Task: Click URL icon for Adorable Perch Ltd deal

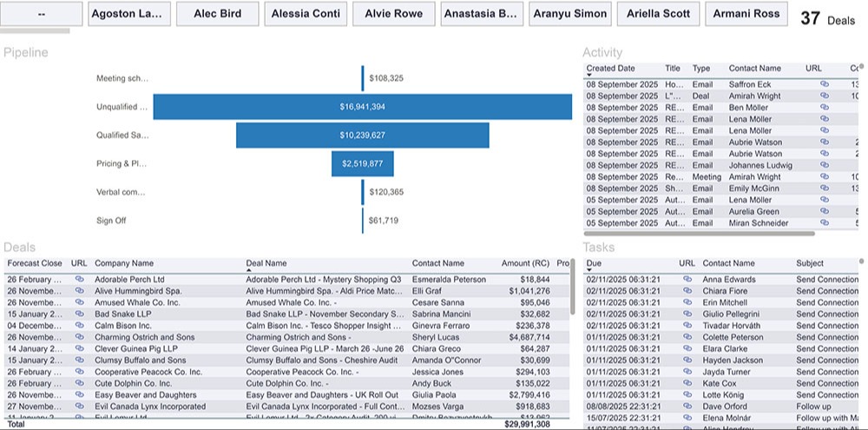Action: 79,280
